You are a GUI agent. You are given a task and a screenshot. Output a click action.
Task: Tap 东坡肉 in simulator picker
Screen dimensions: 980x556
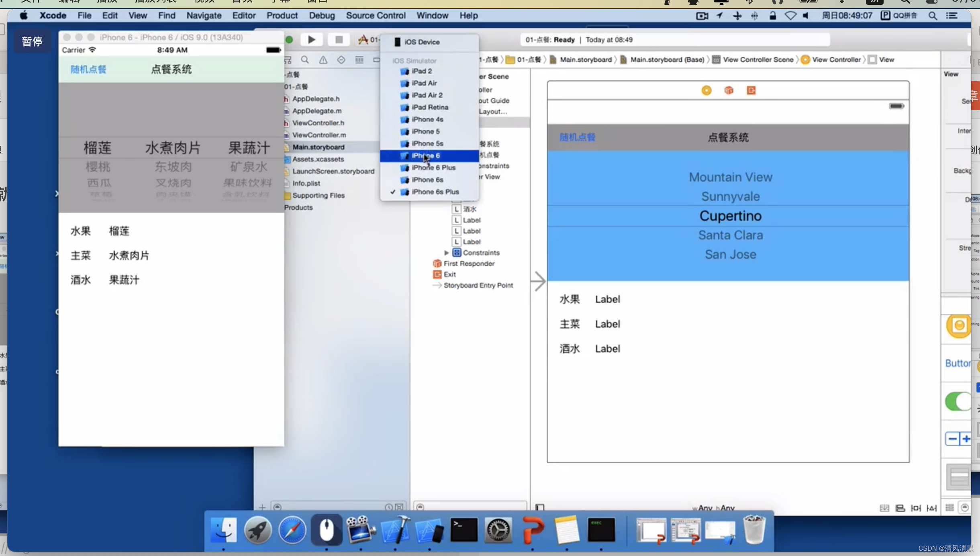pyautogui.click(x=173, y=167)
